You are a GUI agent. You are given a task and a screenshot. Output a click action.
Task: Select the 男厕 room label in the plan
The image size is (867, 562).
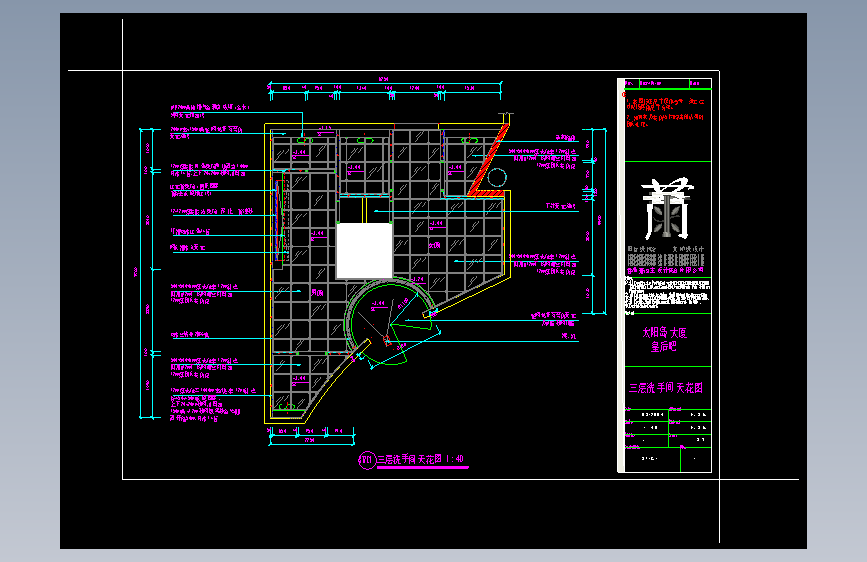coord(317,293)
